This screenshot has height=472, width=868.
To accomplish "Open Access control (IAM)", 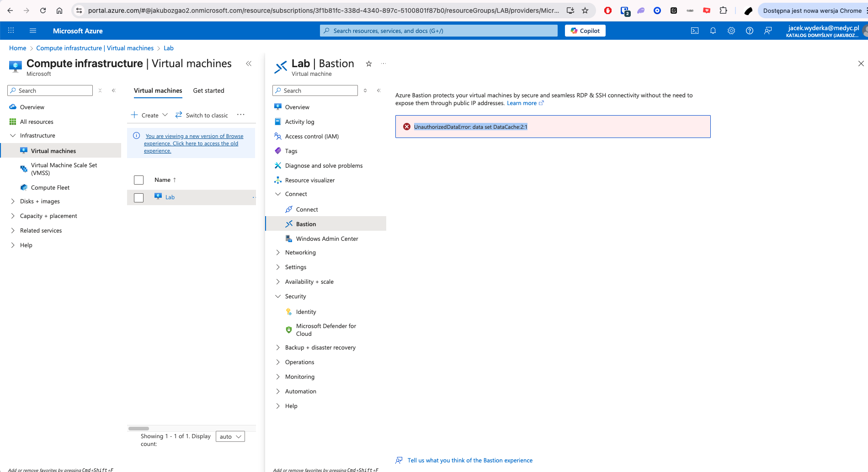I will click(x=312, y=136).
